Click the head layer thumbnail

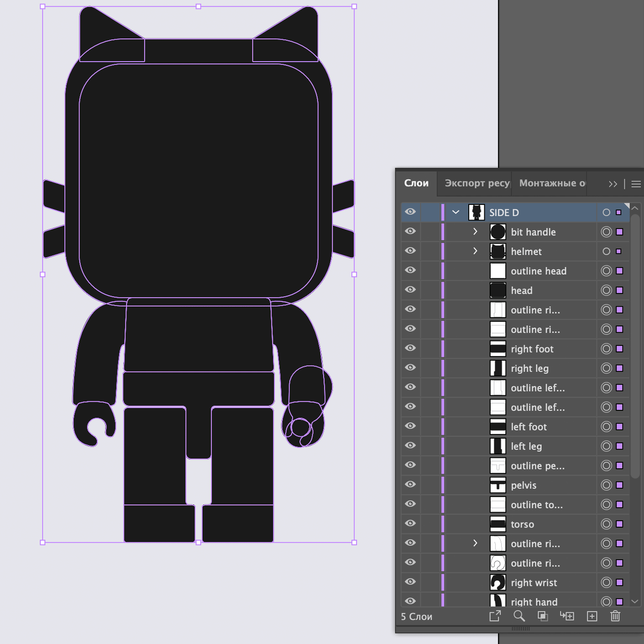(x=497, y=290)
